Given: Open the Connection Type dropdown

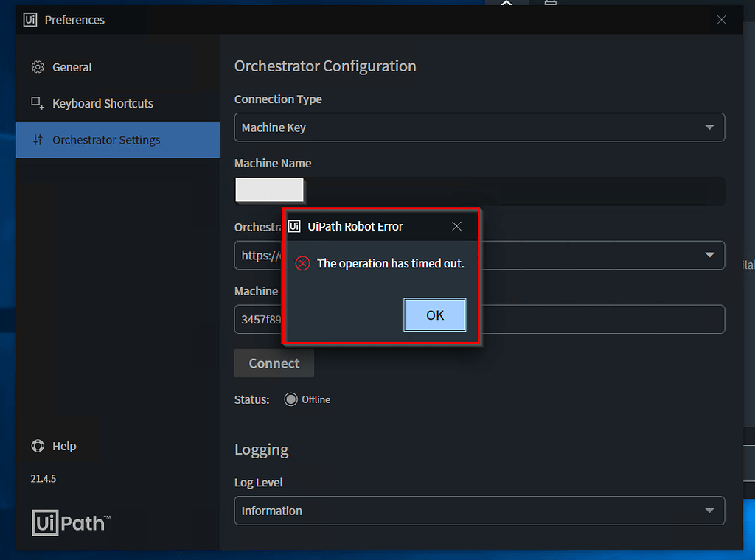Looking at the screenshot, I should 710,127.
